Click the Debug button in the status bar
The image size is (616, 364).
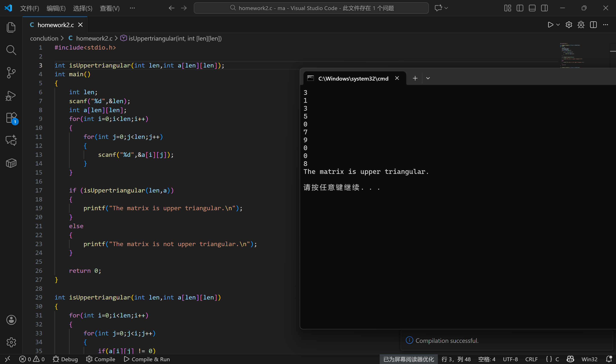(x=65, y=359)
